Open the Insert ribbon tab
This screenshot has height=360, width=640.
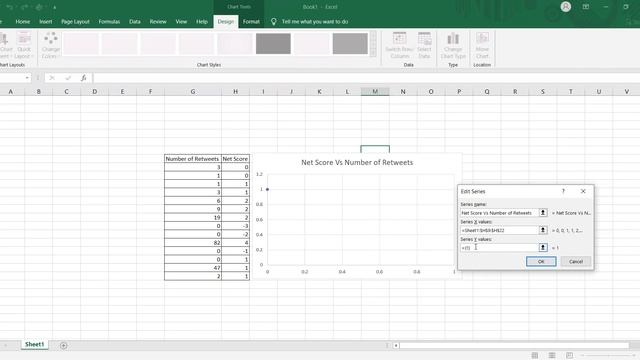click(x=46, y=22)
